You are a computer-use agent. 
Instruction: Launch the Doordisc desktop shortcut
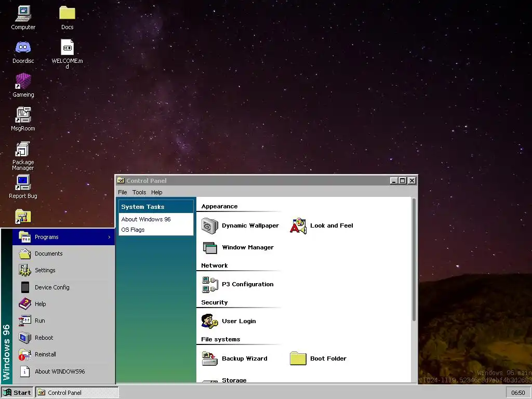(23, 51)
